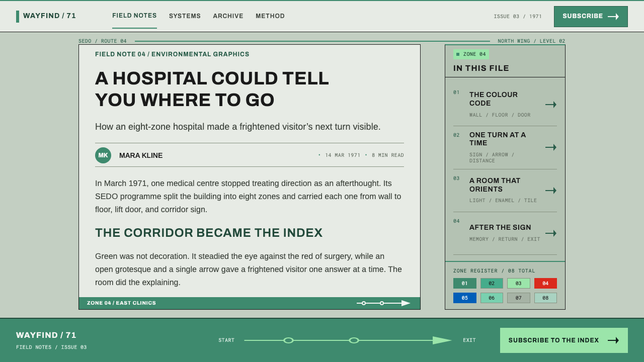Select zone 02 swatch in register
The height and width of the screenshot is (362, 644).
point(492,284)
